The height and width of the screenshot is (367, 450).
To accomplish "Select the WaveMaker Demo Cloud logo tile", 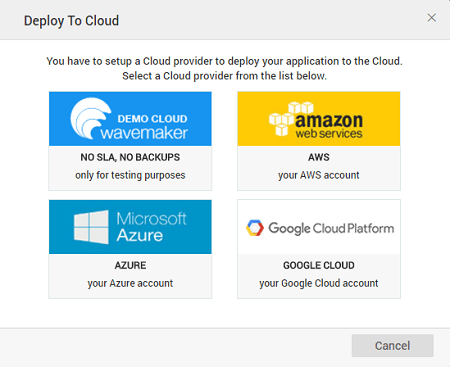I will (130, 119).
